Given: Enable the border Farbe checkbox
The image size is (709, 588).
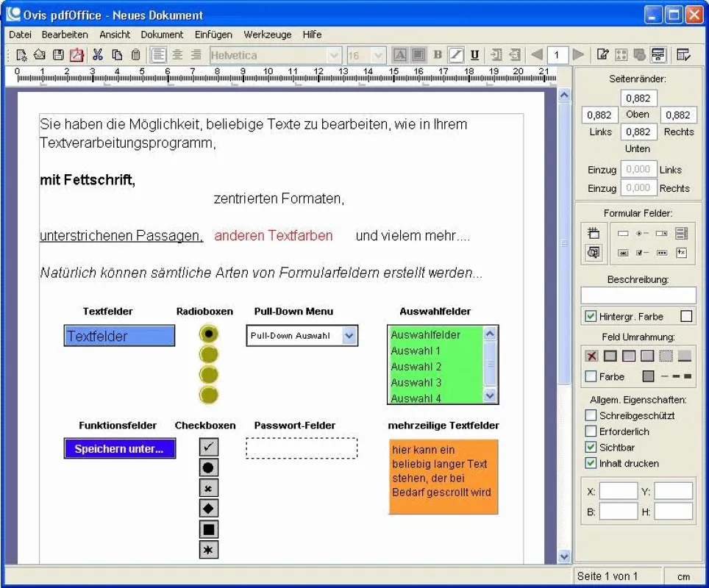Looking at the screenshot, I should click(591, 376).
